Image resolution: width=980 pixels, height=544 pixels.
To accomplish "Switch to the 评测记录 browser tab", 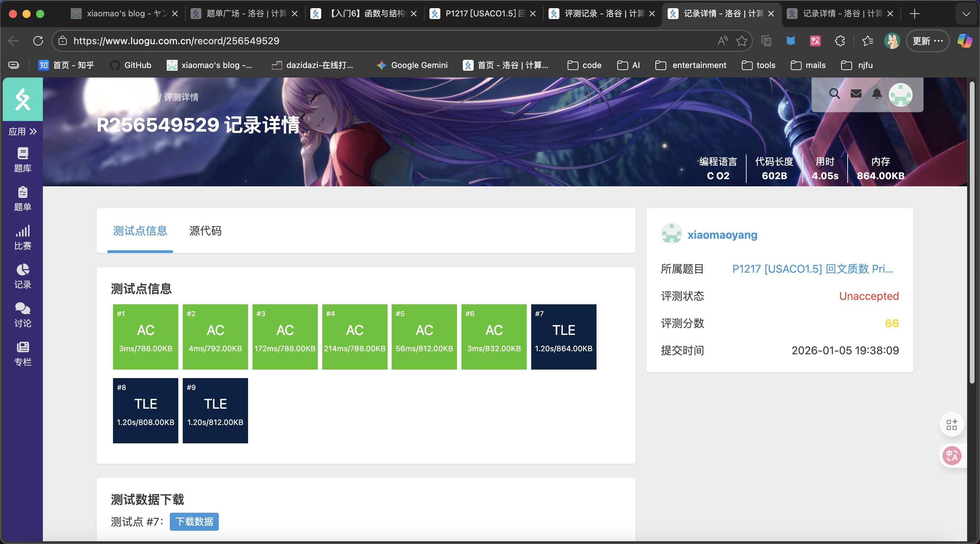I will coord(602,14).
